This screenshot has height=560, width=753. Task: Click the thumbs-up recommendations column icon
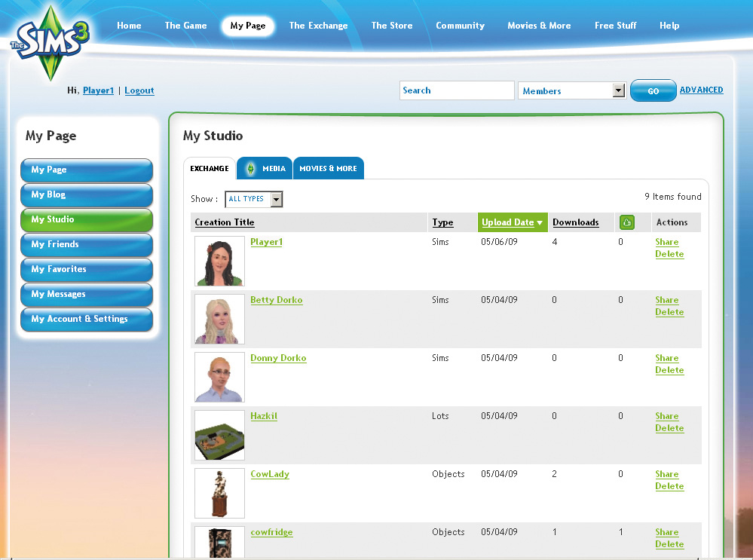[x=626, y=222]
